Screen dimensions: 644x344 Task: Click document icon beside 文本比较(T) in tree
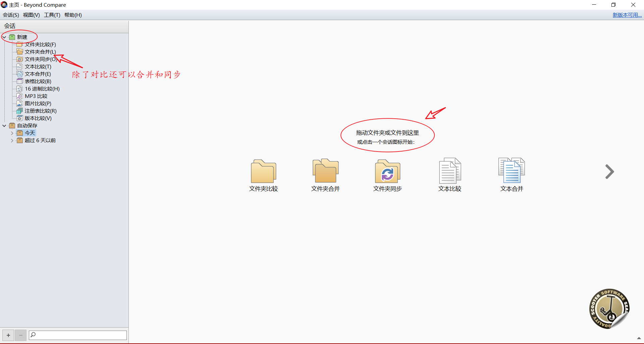point(20,66)
